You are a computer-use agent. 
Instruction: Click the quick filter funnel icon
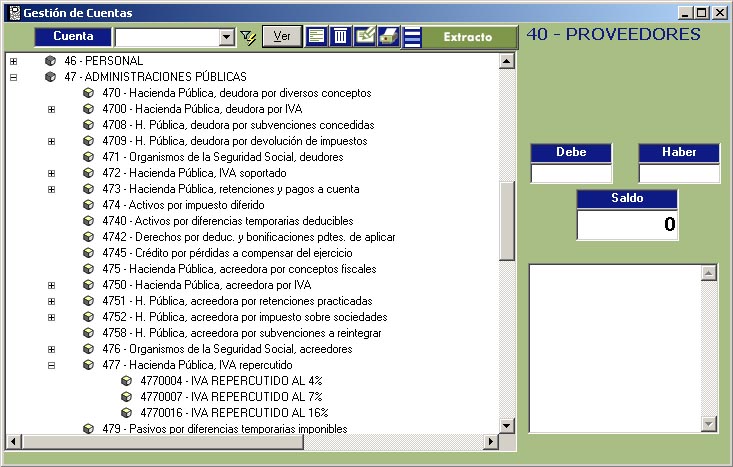(x=248, y=37)
